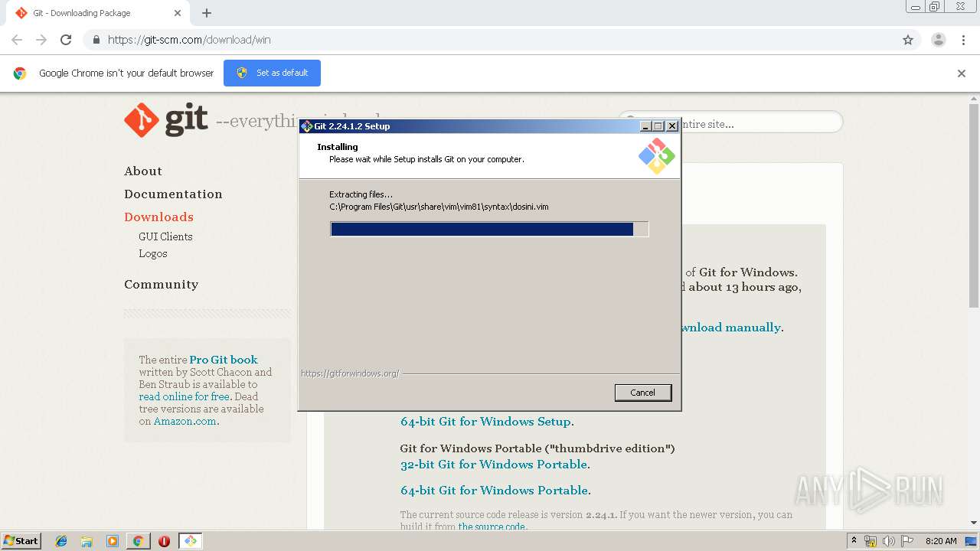This screenshot has width=980, height=551.
Task: Open the Amazon.com link
Action: tap(185, 421)
